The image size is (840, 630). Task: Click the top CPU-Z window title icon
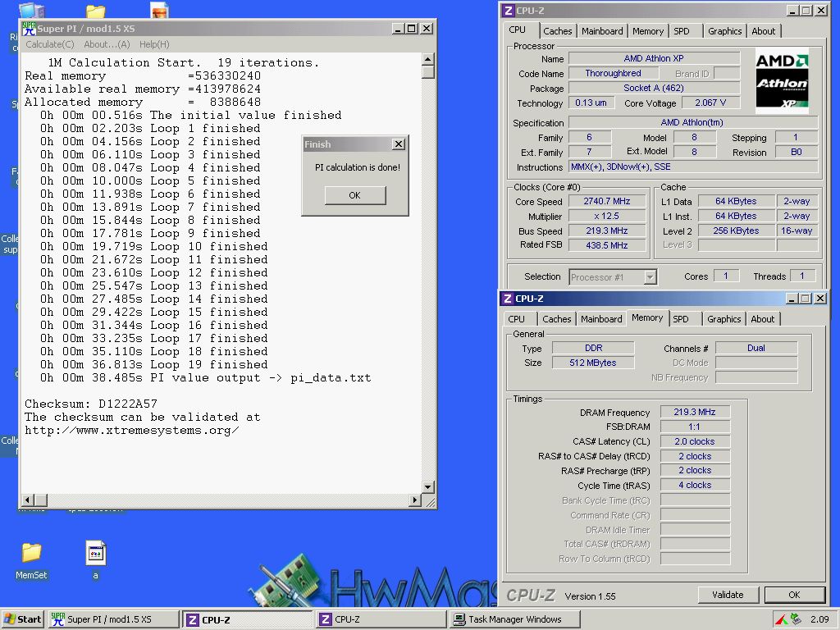click(x=508, y=11)
